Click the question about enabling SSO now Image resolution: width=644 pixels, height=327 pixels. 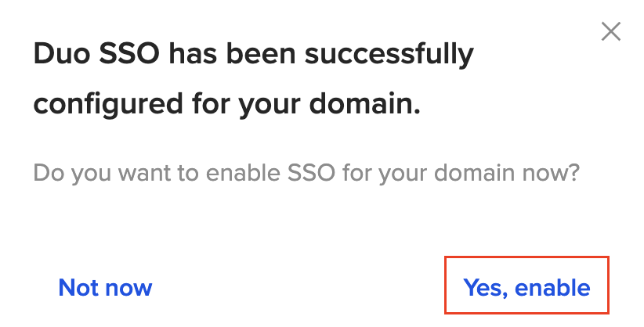coord(306,172)
